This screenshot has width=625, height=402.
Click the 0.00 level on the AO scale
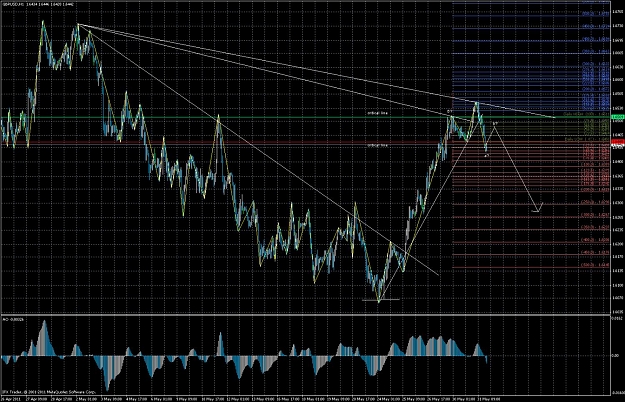click(615, 356)
